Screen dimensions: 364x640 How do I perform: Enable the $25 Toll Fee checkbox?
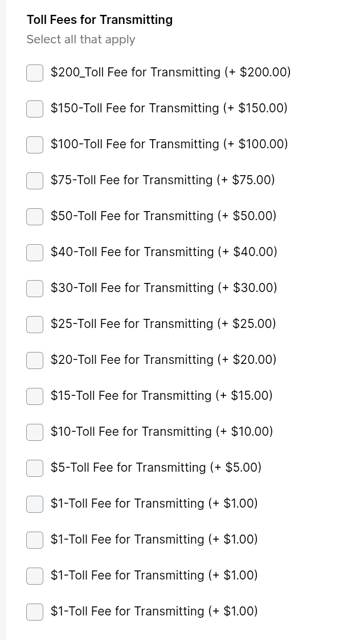(x=34, y=324)
